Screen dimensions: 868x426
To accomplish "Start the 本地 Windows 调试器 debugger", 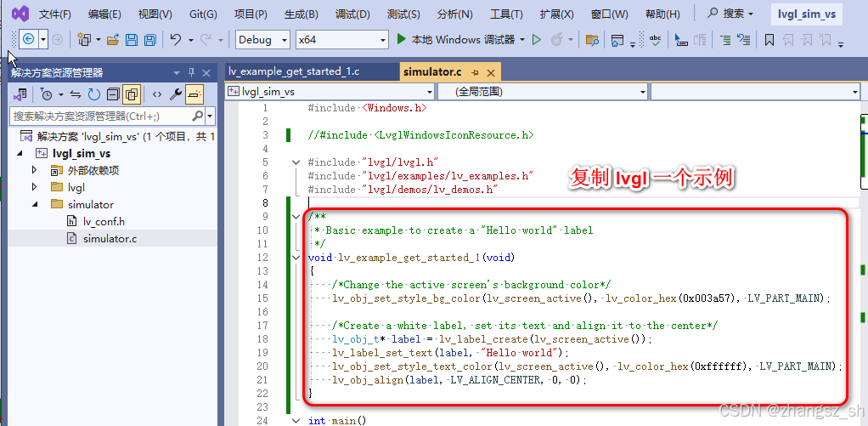I will click(455, 39).
